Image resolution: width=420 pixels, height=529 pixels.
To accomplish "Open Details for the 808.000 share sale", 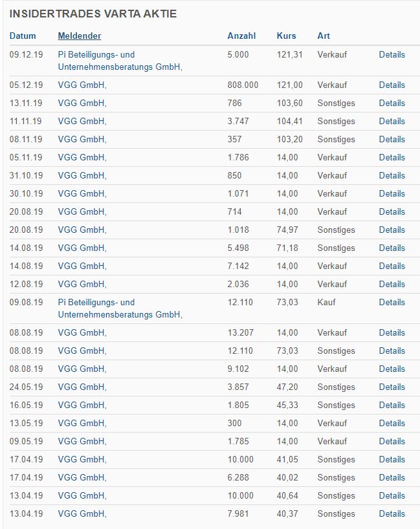I will pos(392,84).
